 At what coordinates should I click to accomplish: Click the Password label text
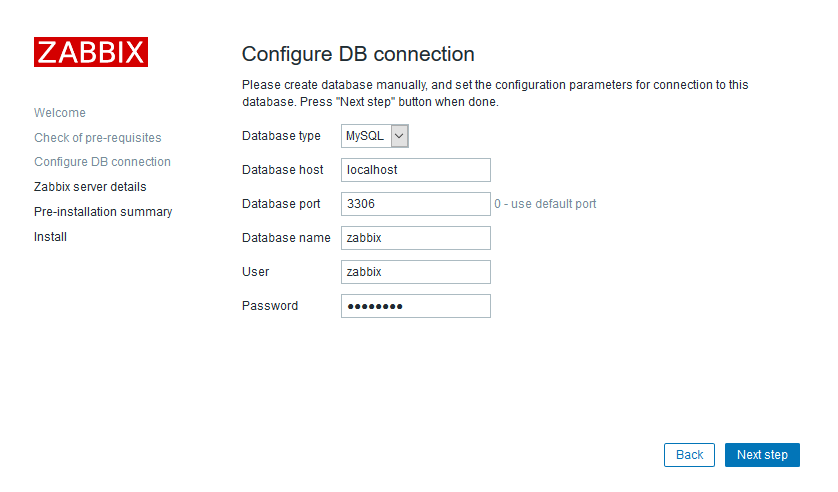(270, 306)
